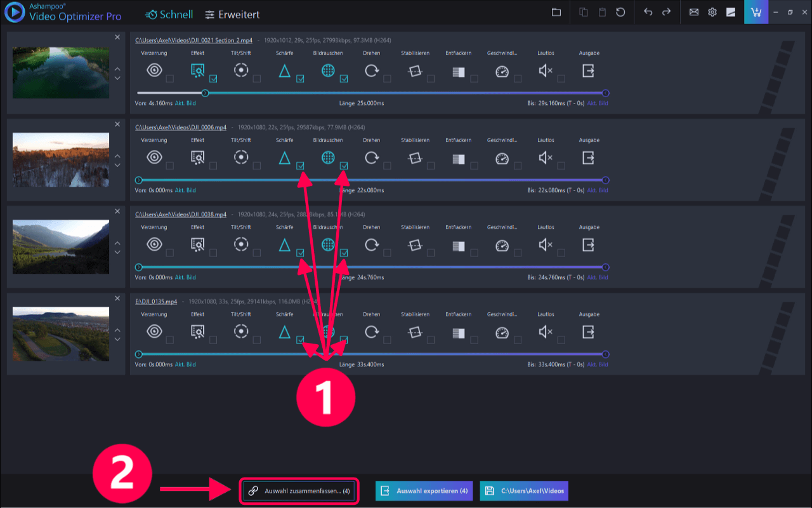Click the Ausgabe icon for DJI_0038.mp4
This screenshot has height=508, width=812.
589,244
